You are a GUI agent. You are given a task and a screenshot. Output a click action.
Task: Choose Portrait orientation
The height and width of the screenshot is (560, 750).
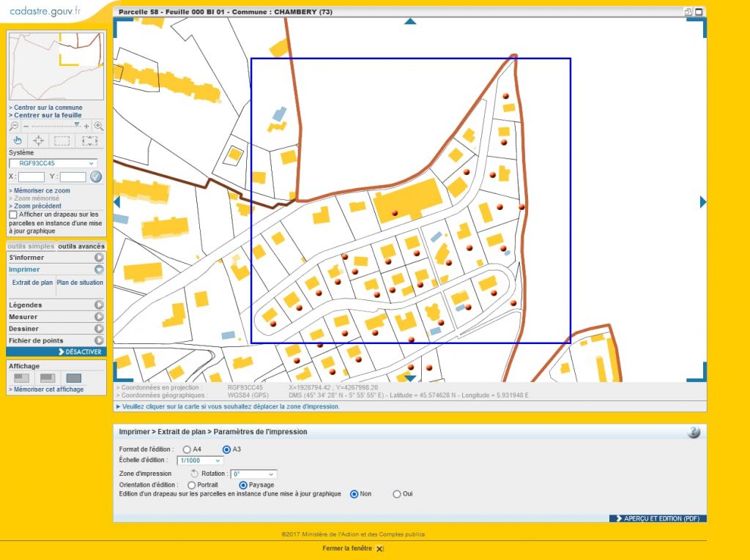coord(192,485)
